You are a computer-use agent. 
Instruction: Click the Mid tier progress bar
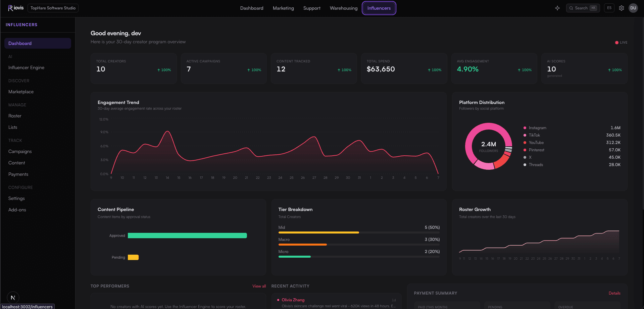point(359,233)
